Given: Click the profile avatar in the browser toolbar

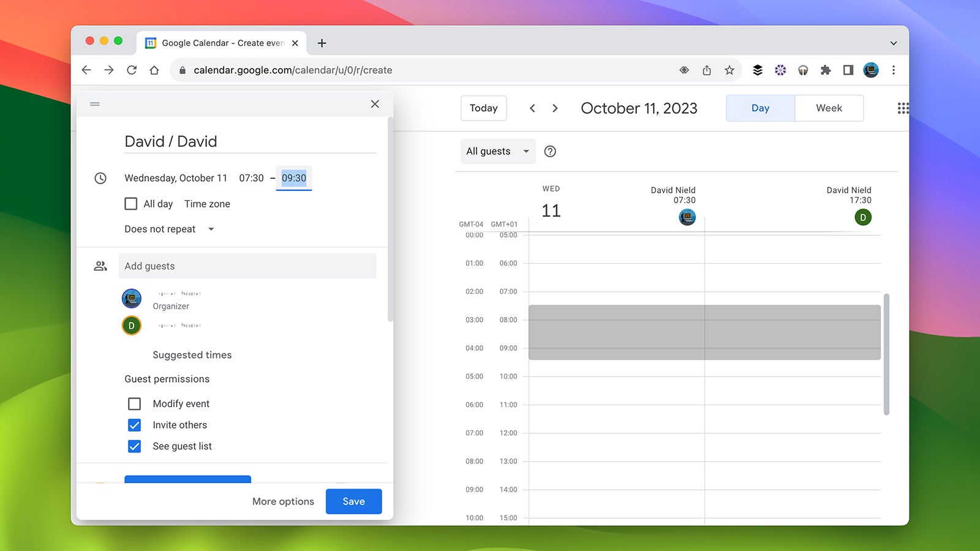Looking at the screenshot, I should (x=870, y=70).
